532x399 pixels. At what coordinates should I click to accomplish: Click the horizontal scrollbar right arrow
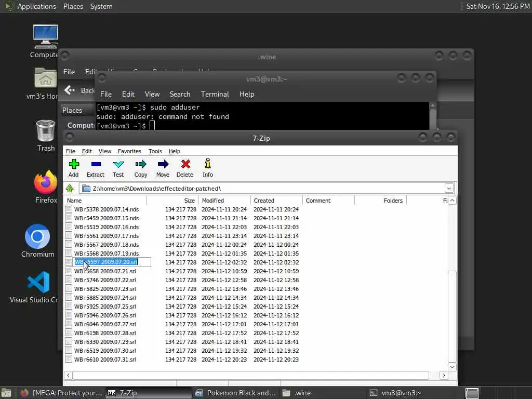click(444, 375)
